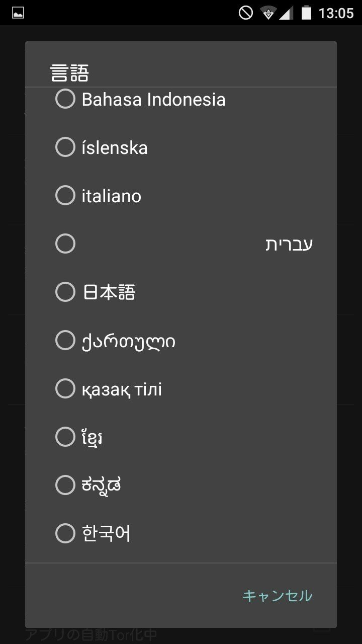Tap the battery status icon
Screen dimensions: 362x644
coord(306,13)
